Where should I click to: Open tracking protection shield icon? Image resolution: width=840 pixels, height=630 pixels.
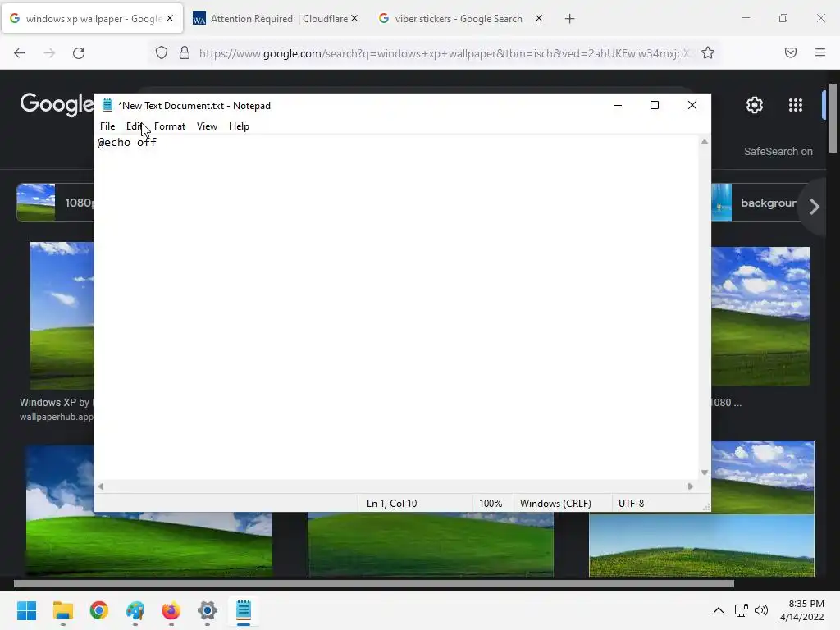tap(162, 53)
